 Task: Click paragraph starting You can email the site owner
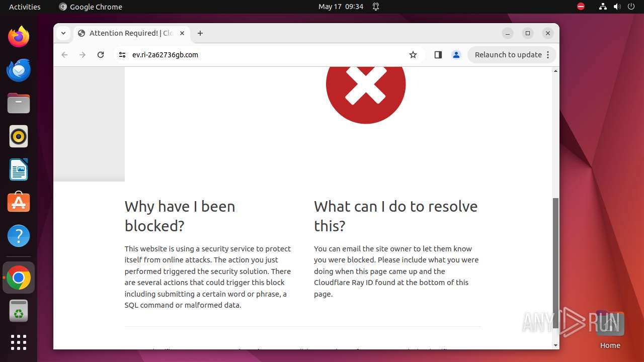396,271
